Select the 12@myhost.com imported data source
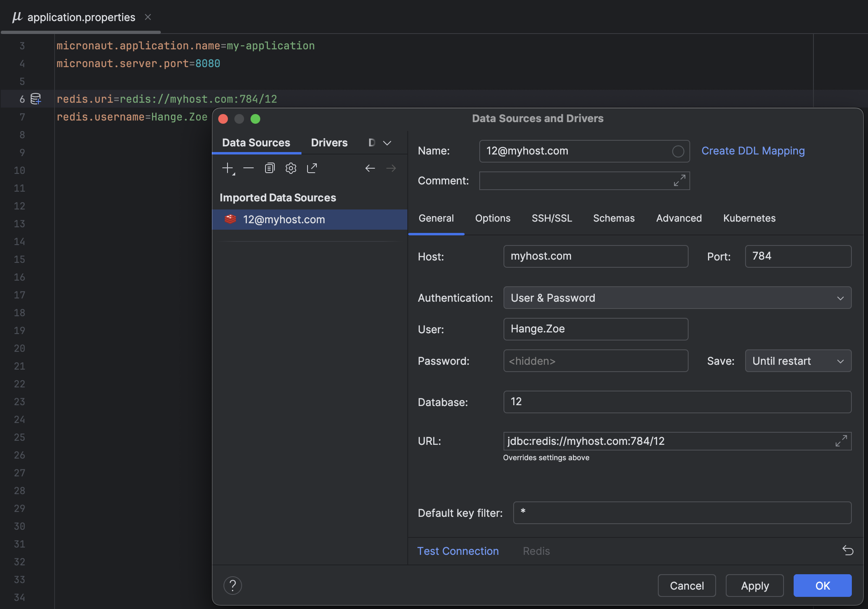This screenshot has height=609, width=868. pos(284,220)
